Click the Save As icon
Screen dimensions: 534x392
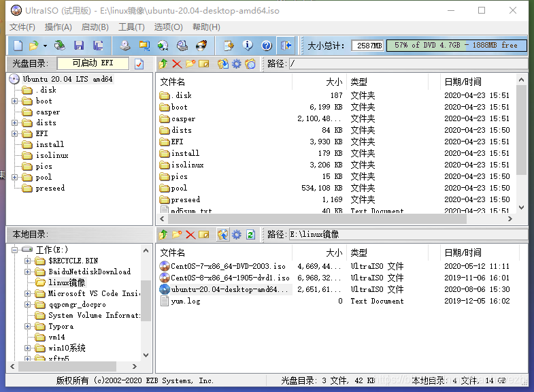(98, 46)
